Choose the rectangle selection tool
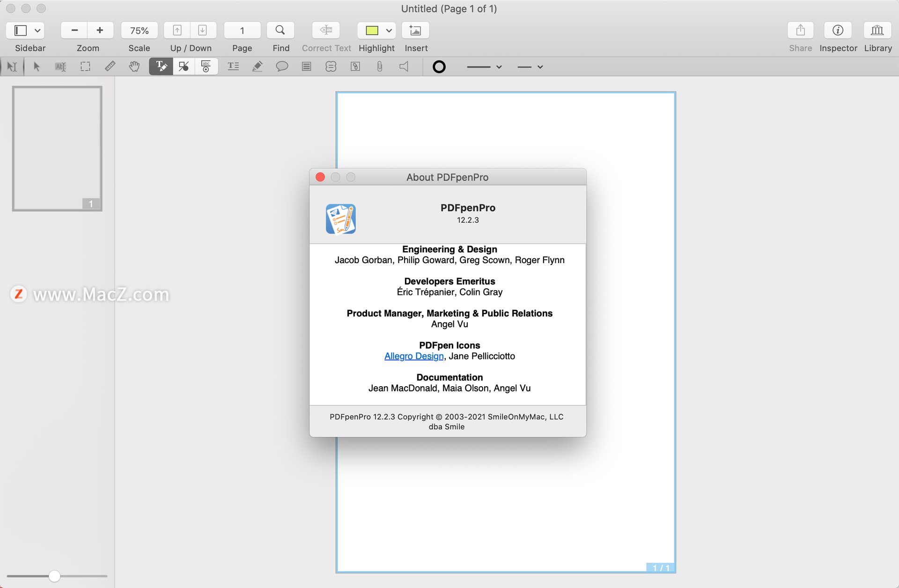 click(x=85, y=66)
